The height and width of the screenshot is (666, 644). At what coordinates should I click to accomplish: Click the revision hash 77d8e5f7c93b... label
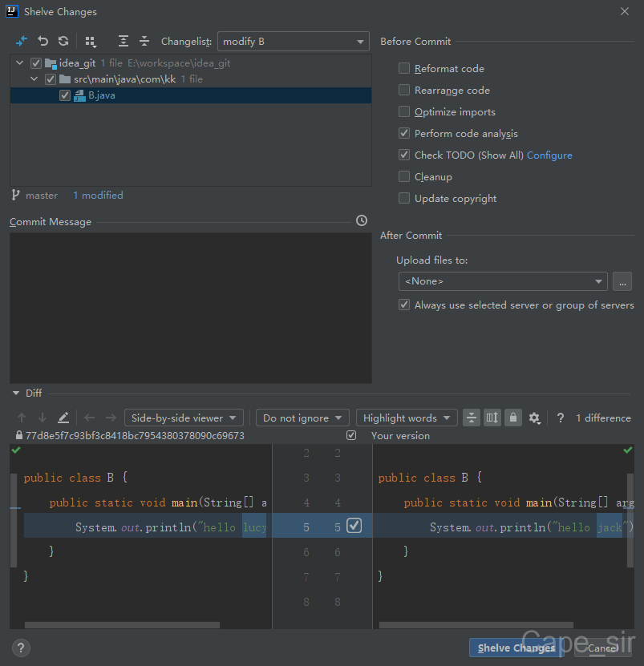(x=135, y=436)
